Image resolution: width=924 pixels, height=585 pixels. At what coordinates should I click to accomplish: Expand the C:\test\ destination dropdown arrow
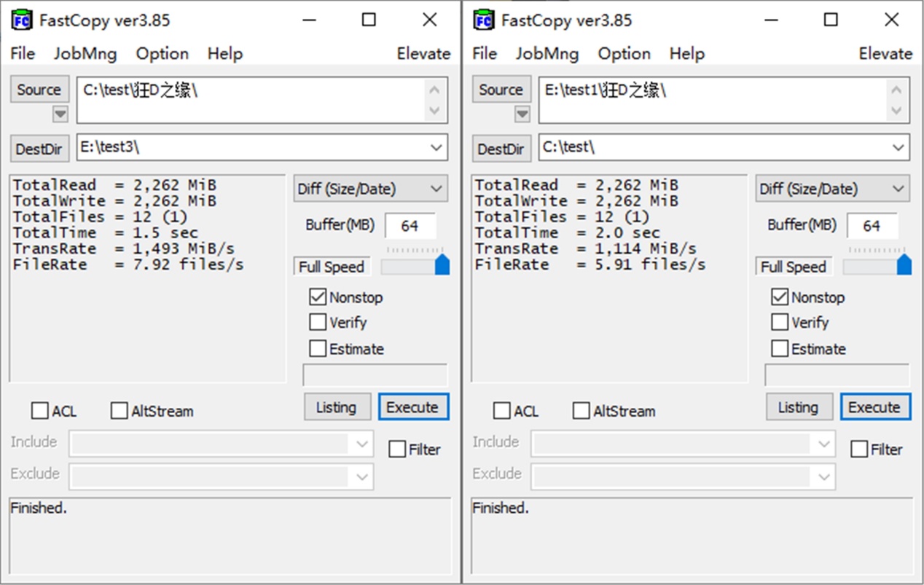(x=898, y=148)
